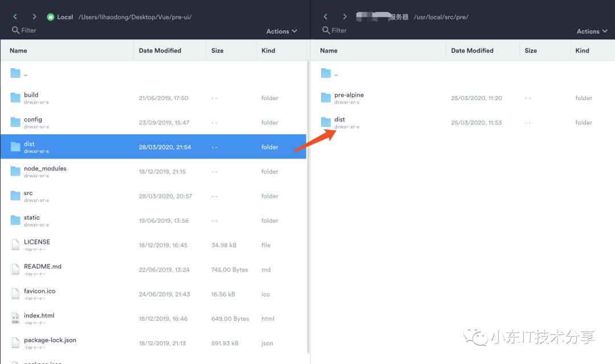Click the src folder icon

[15, 196]
